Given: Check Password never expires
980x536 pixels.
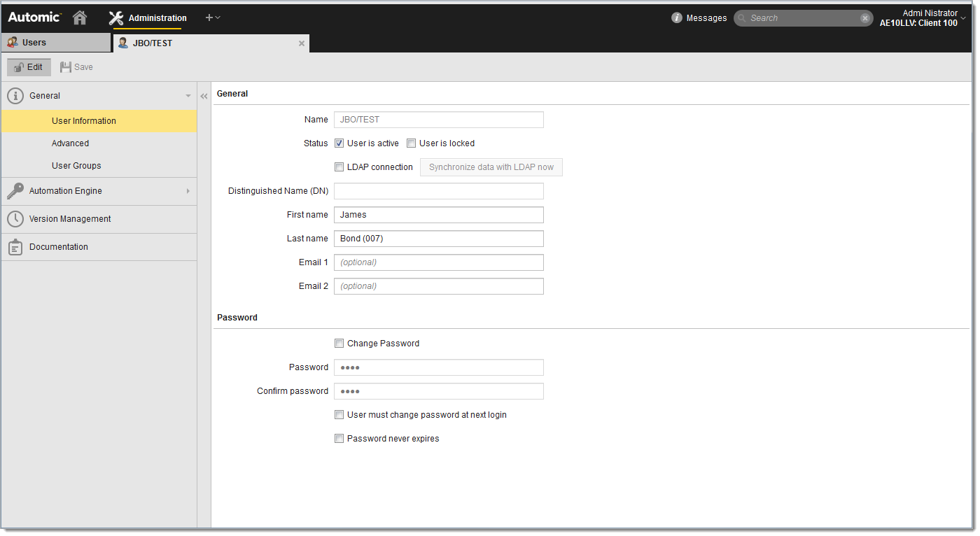Looking at the screenshot, I should click(x=339, y=438).
